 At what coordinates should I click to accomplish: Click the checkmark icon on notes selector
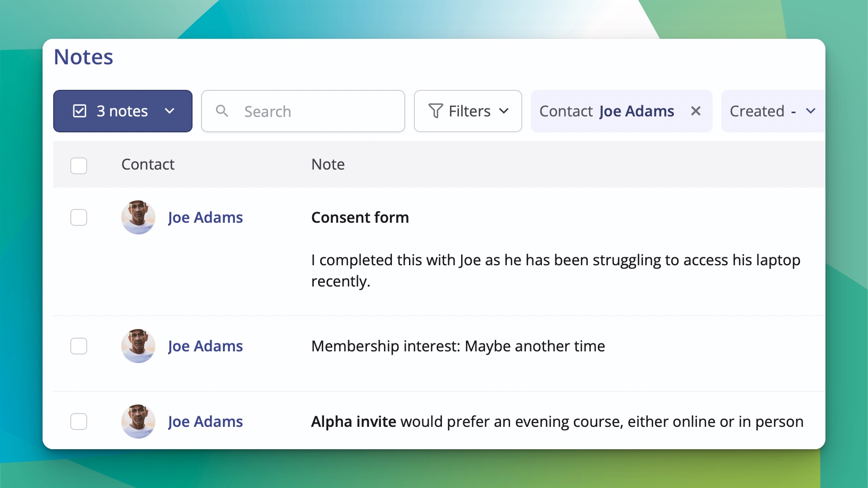coord(79,111)
